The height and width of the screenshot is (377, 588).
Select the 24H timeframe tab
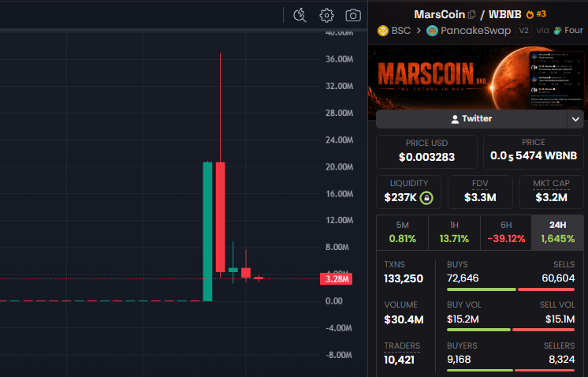point(557,232)
